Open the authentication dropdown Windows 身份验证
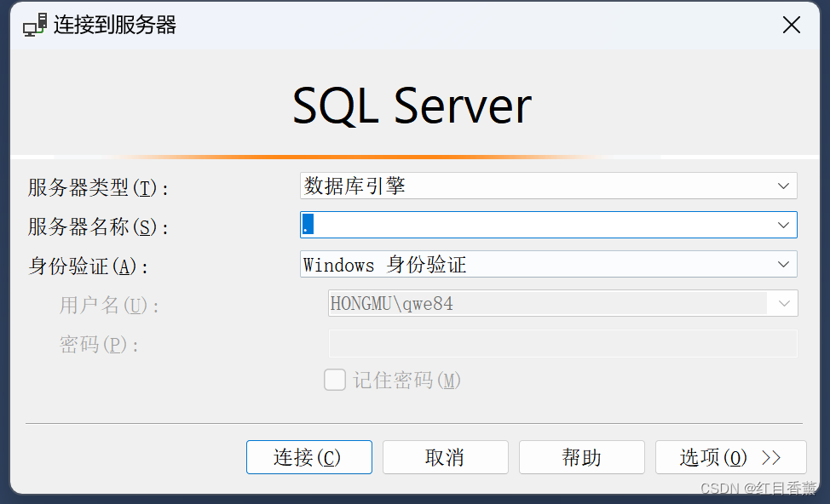The height and width of the screenshot is (504, 830). 549,264
